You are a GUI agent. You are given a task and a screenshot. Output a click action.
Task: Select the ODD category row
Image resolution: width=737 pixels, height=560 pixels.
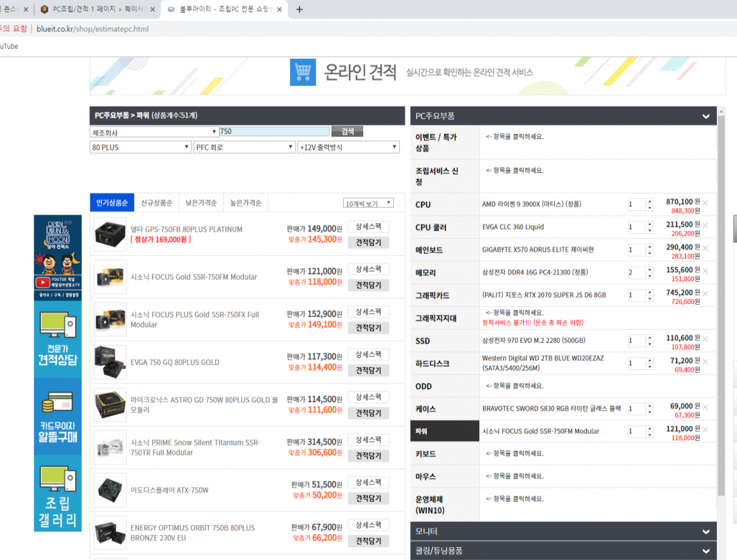click(x=563, y=387)
